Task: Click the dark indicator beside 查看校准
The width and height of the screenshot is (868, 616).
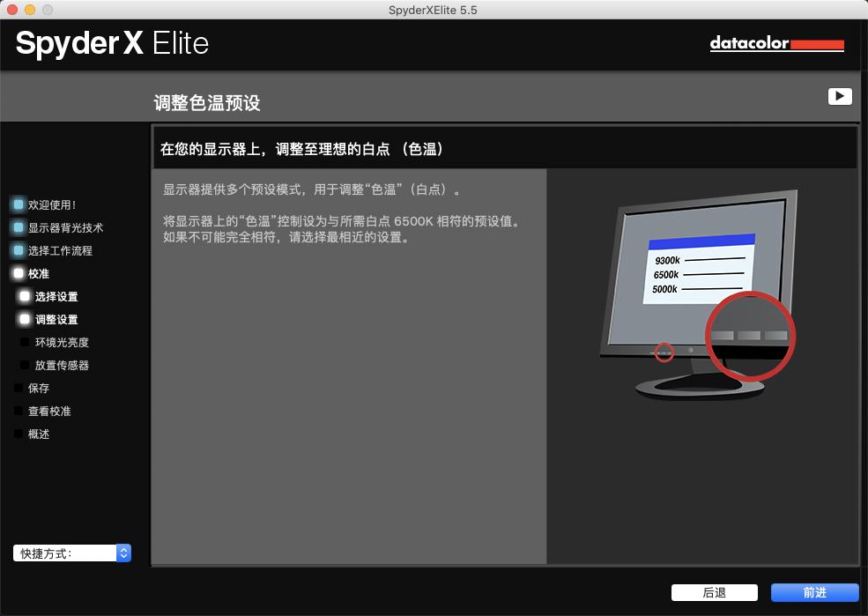Action: click(x=19, y=412)
